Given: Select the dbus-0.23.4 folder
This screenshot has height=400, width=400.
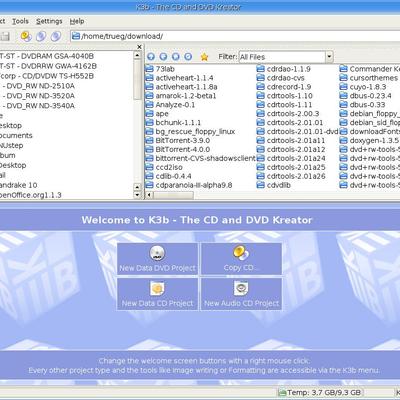Looking at the screenshot, I should pos(366,96).
